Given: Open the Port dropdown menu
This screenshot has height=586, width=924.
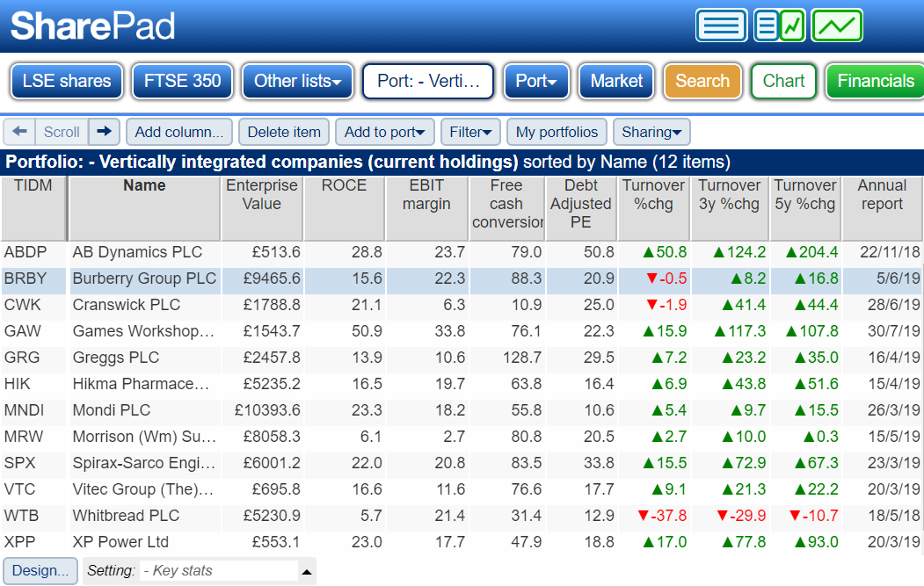Looking at the screenshot, I should (x=536, y=81).
